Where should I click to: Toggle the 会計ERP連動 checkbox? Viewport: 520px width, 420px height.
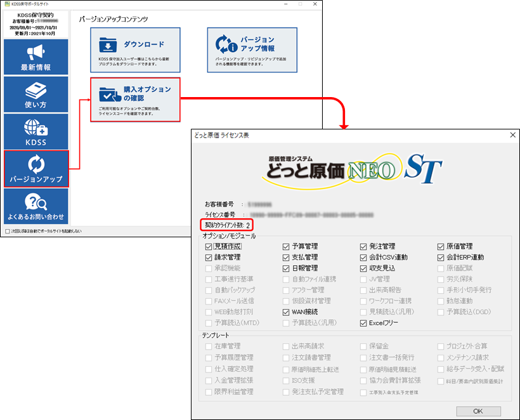tap(440, 258)
